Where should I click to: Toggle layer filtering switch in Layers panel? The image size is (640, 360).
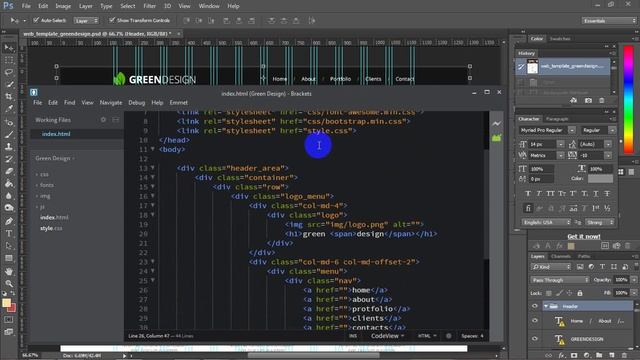point(636,266)
